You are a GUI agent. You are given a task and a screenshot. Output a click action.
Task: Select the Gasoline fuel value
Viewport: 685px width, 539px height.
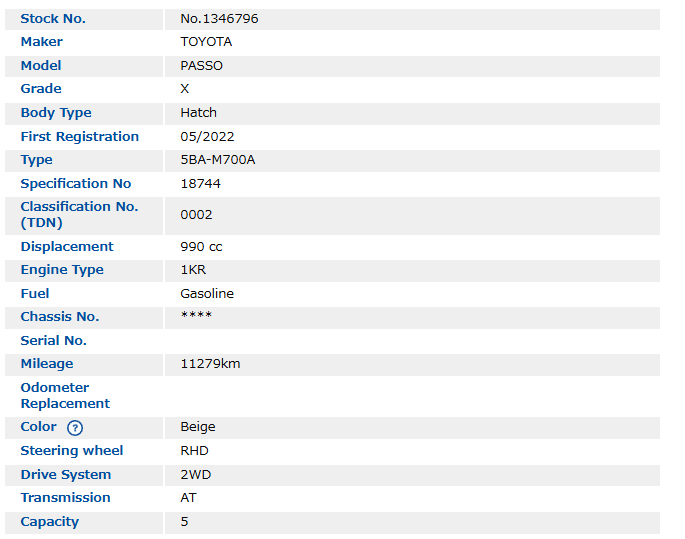[x=207, y=294]
